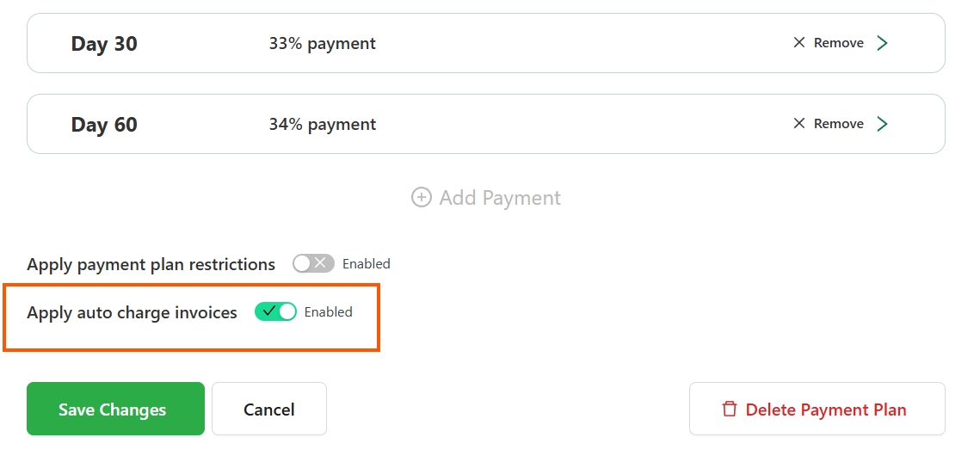Screen dimensions: 980x462
Task: Add Payment to the schedule
Action: pos(485,198)
